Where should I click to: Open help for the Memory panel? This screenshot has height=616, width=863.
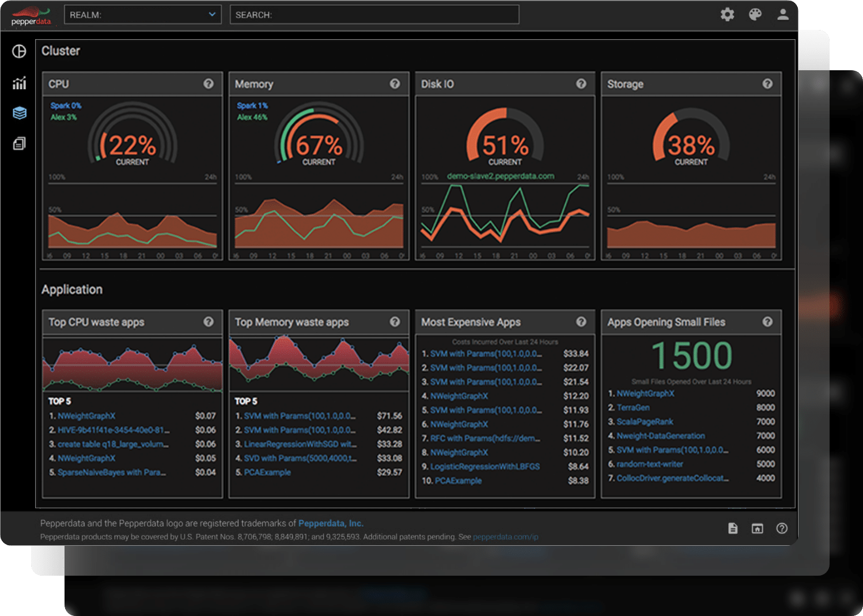pos(395,83)
